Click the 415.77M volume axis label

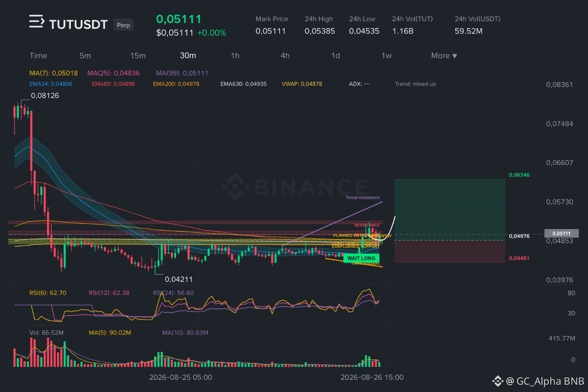tap(562, 338)
